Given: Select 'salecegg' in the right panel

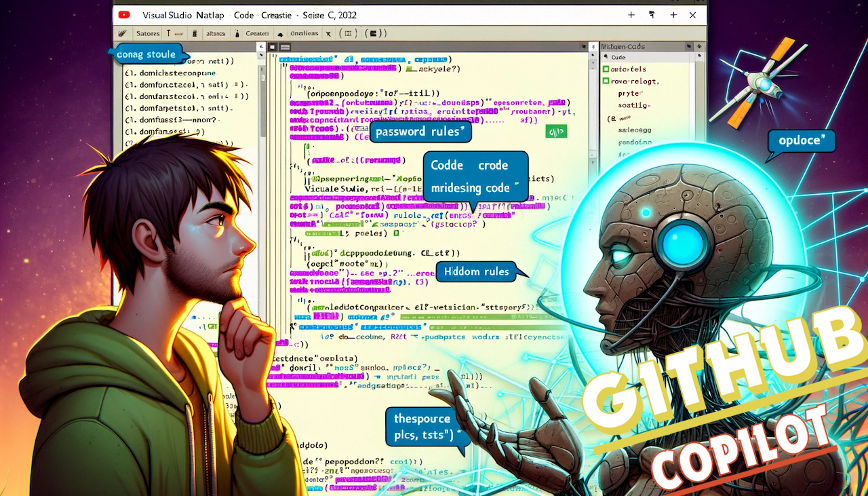Looking at the screenshot, I should point(635,130).
